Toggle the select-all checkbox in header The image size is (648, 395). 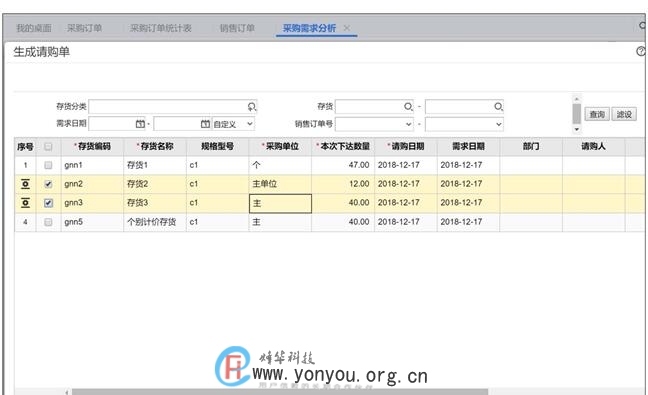pos(48,146)
